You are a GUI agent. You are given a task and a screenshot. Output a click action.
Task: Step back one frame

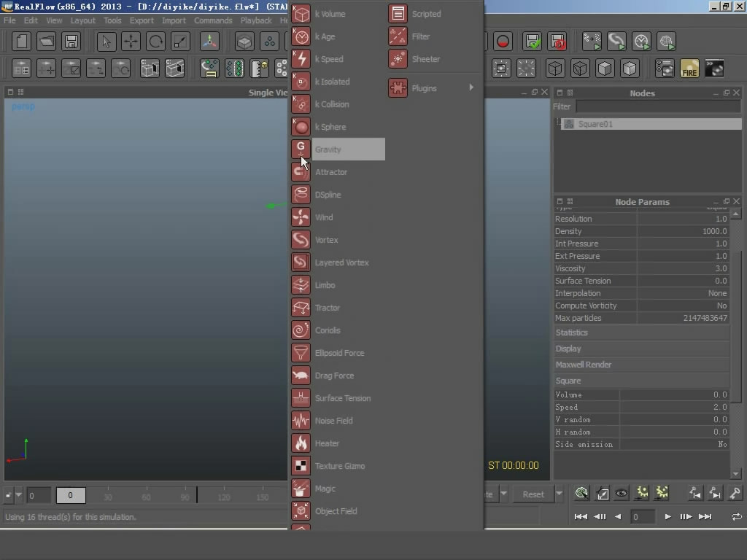coord(600,517)
